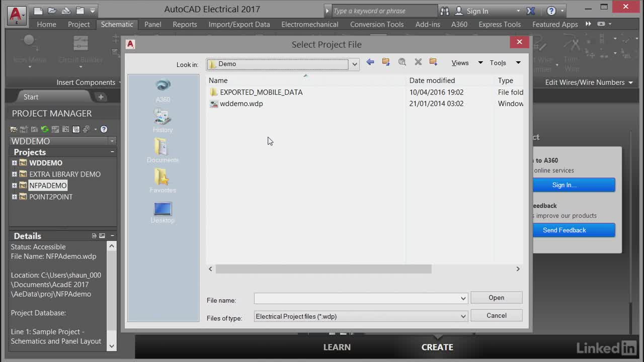Screen dimensions: 644x362
Task: Click the green Refresh icon in Project Manager
Action: click(45, 129)
